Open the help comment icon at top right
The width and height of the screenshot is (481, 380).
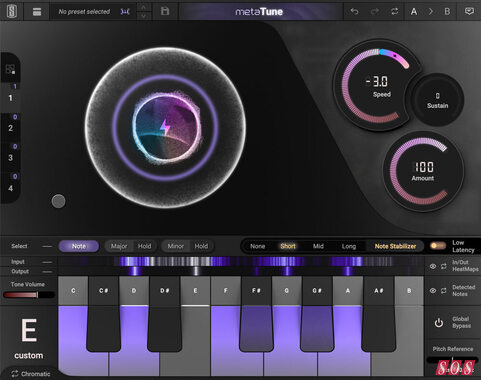(x=469, y=11)
